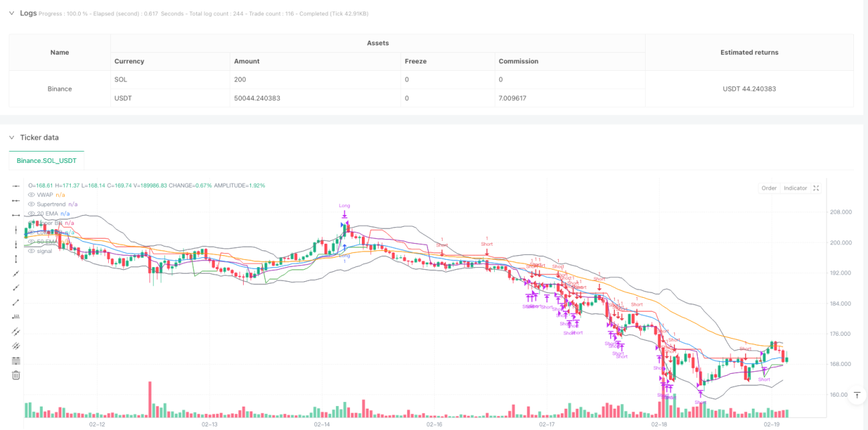Open the Indicator menu on the chart

[x=795, y=188]
